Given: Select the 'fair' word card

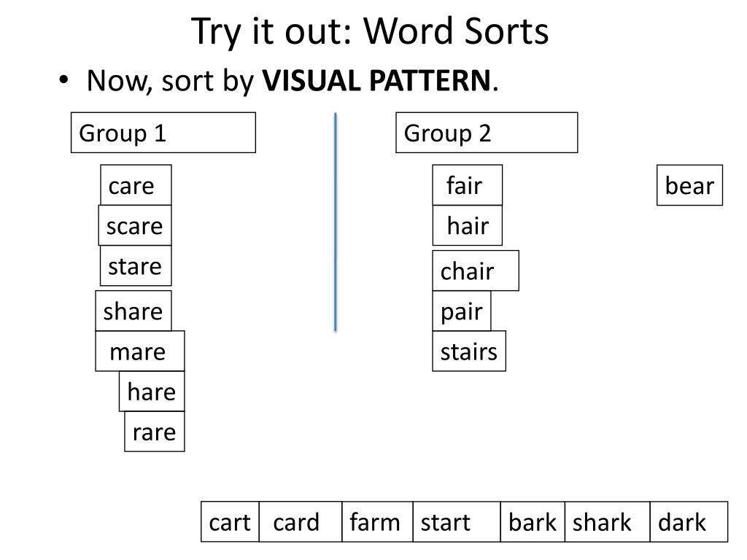Looking at the screenshot, I should click(x=468, y=185).
